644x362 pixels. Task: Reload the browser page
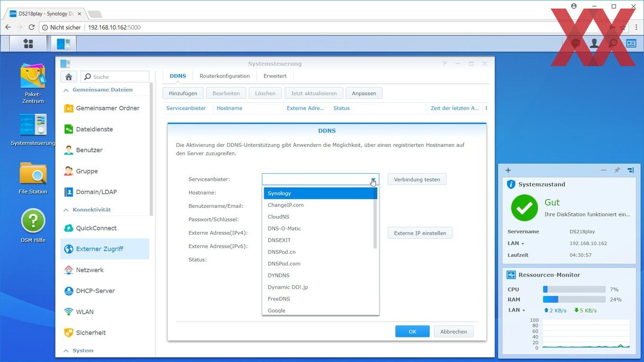coord(32,27)
